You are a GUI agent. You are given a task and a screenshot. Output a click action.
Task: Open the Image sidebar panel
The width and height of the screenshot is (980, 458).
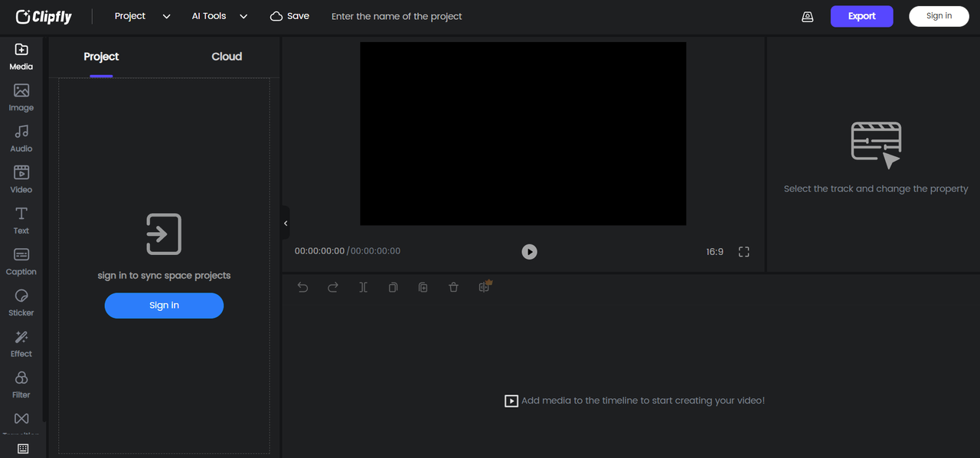pyautogui.click(x=21, y=98)
